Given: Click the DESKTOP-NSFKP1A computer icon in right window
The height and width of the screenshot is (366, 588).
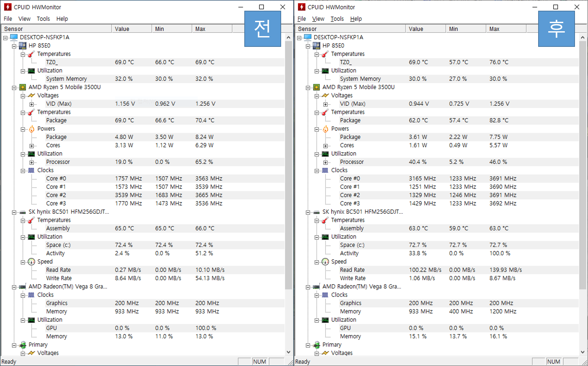Looking at the screenshot, I should (x=308, y=37).
